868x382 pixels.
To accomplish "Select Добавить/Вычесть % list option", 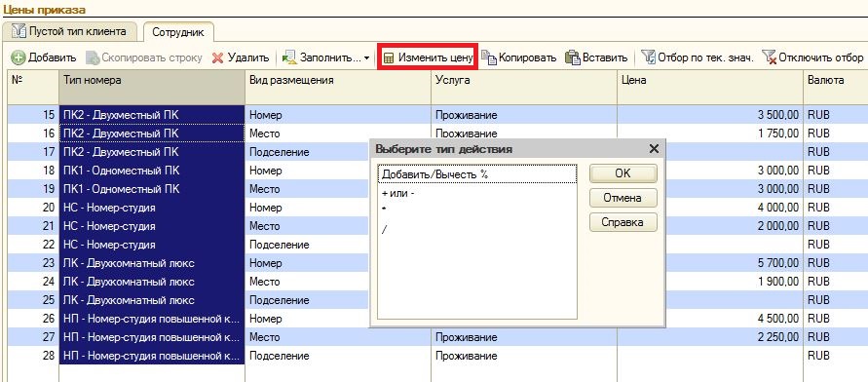I will (477, 174).
